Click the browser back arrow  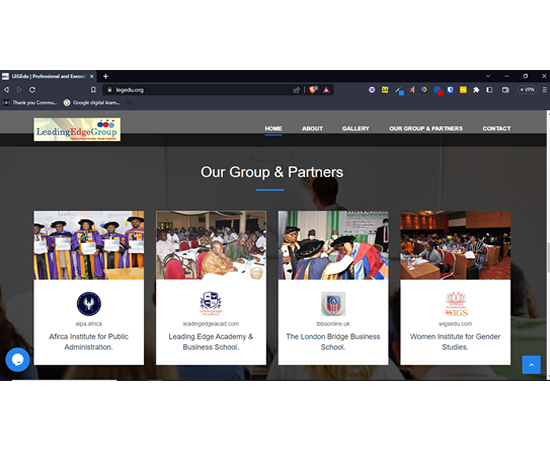click(6, 90)
